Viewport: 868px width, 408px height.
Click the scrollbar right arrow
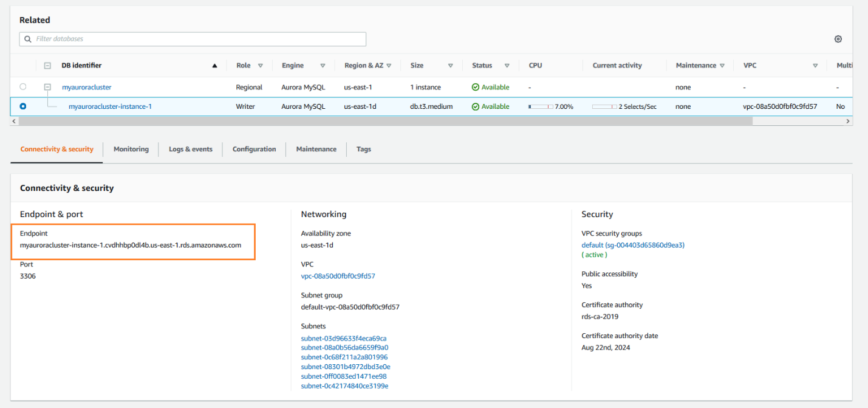[848, 121]
